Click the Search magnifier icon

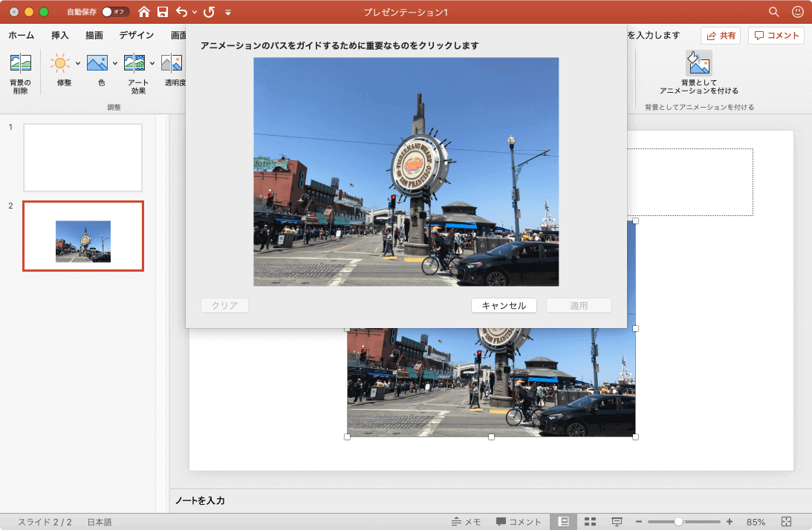click(x=773, y=12)
